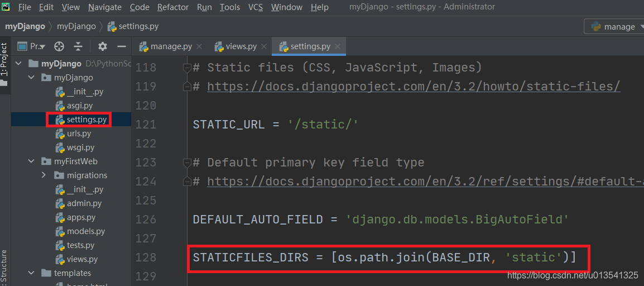Viewport: 644px width, 286px height.
Task: Open the Help menu
Action: coord(320,7)
